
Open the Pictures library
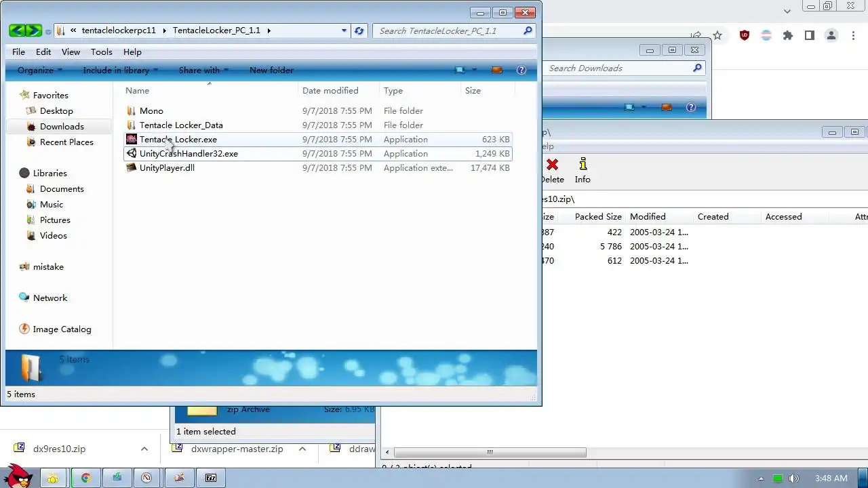[x=55, y=220]
